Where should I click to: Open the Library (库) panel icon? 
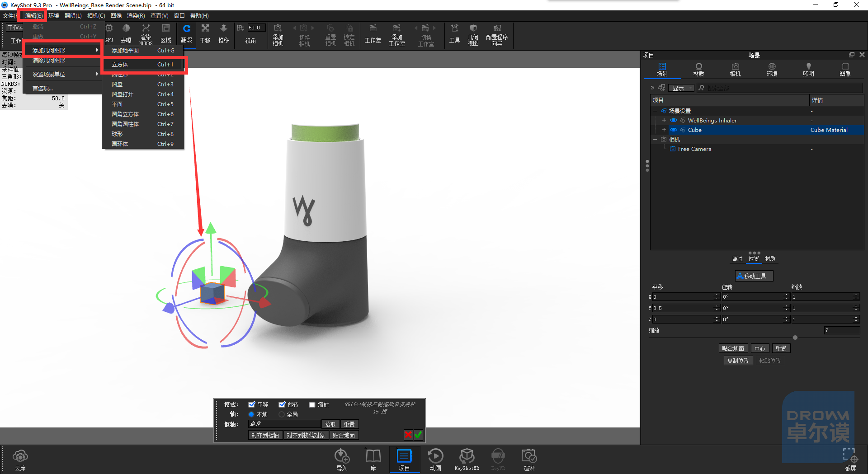[x=373, y=460]
